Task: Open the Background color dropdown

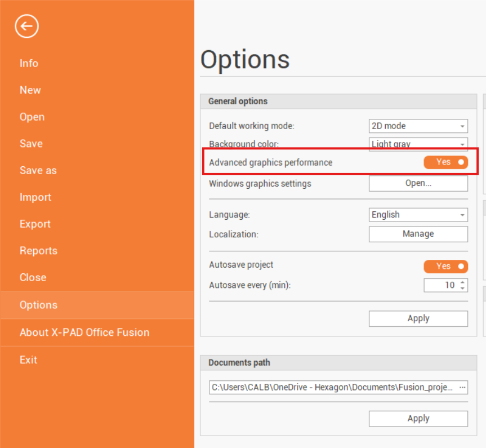Action: [418, 144]
